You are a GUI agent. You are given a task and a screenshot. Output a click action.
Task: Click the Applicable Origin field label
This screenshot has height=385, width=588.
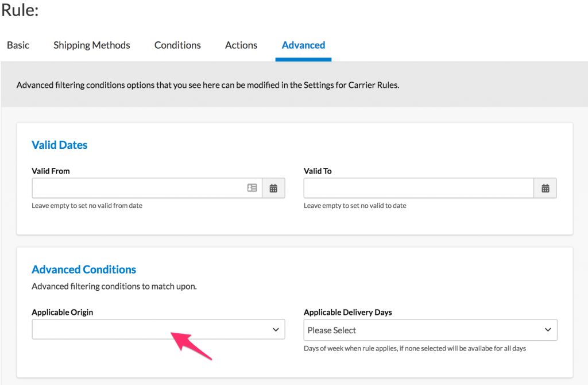pyautogui.click(x=62, y=312)
